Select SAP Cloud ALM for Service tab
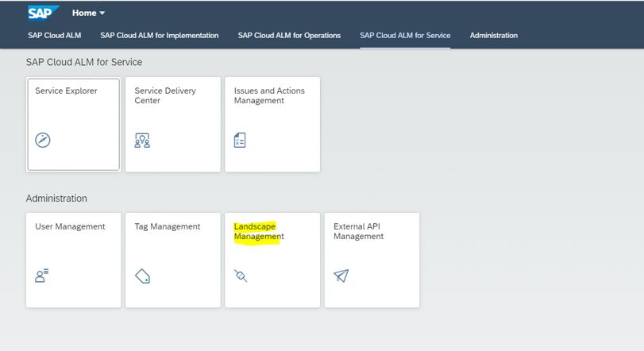This screenshot has width=644, height=351. tap(405, 35)
